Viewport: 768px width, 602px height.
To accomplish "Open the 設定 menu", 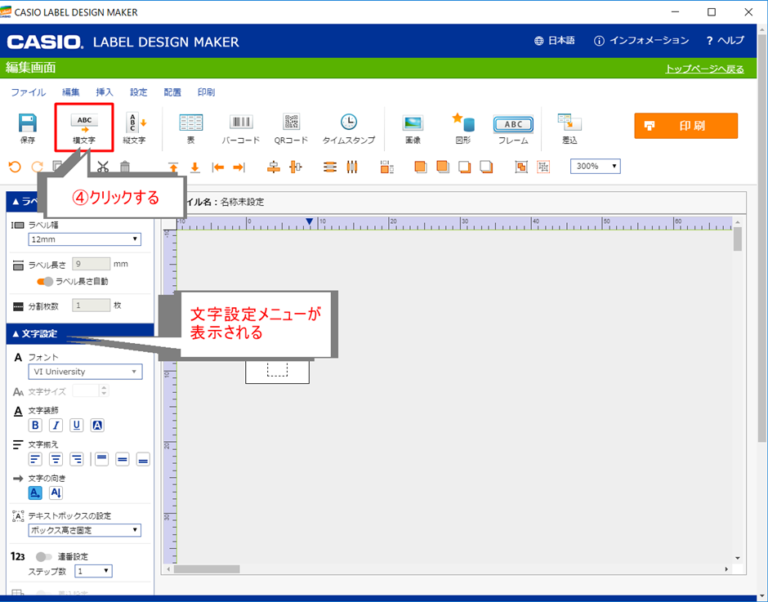I will click(139, 93).
